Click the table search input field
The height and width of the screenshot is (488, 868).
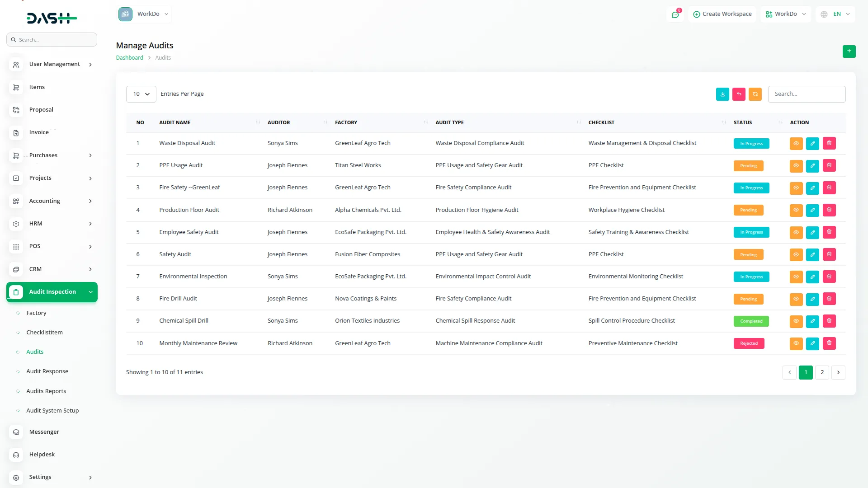[807, 94]
